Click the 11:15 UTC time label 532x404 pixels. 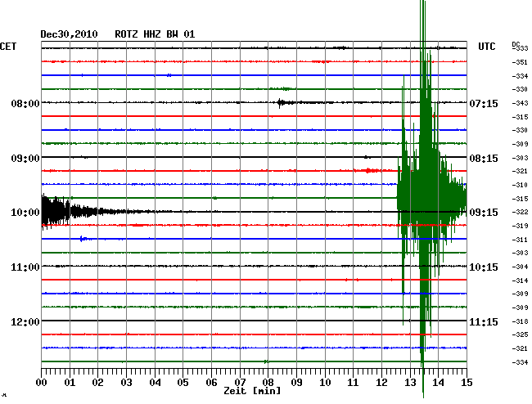[484, 321]
